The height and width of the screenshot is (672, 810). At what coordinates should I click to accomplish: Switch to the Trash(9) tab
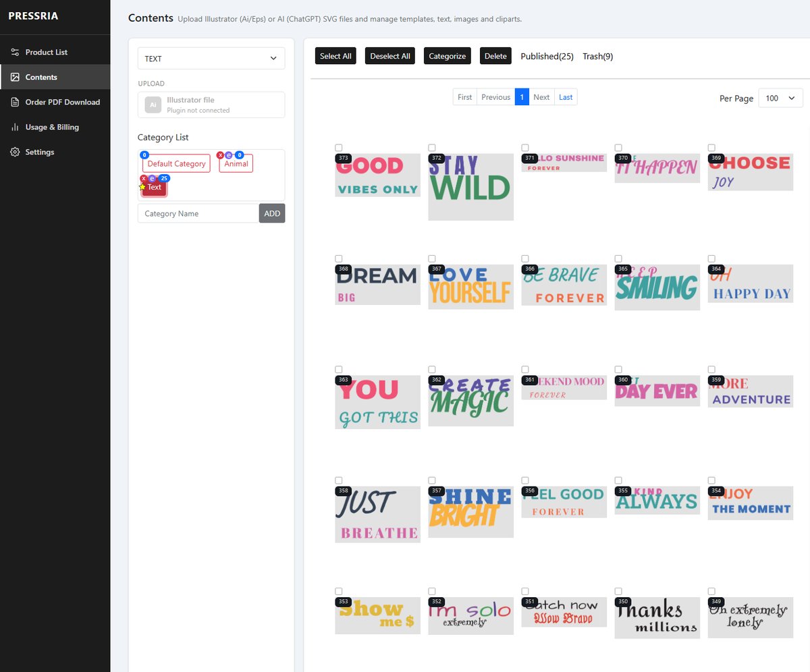(x=597, y=57)
